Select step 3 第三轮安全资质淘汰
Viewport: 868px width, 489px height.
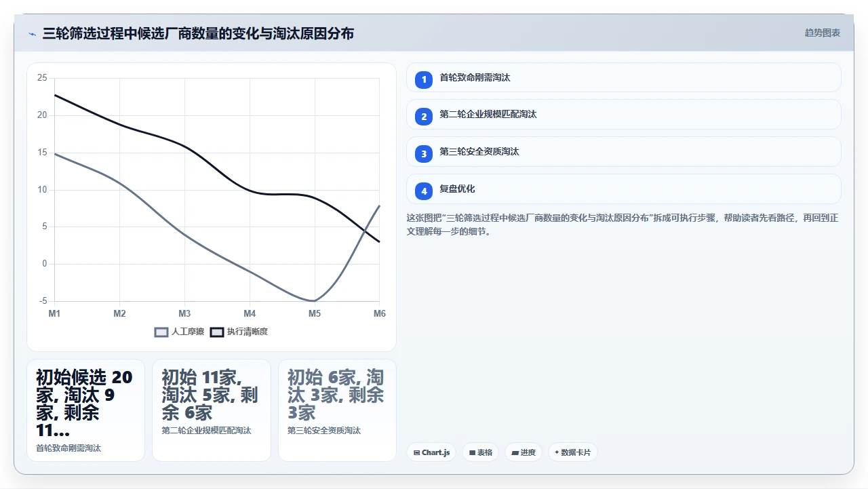pos(624,152)
